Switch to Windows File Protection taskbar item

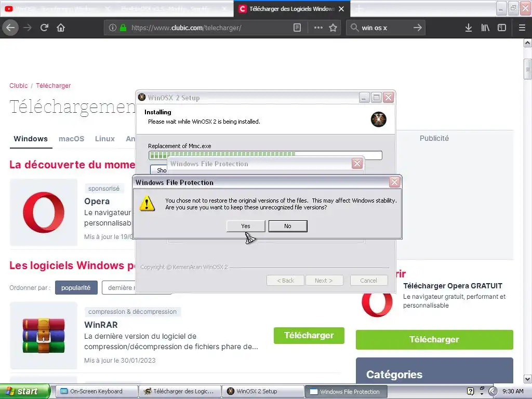346,392
